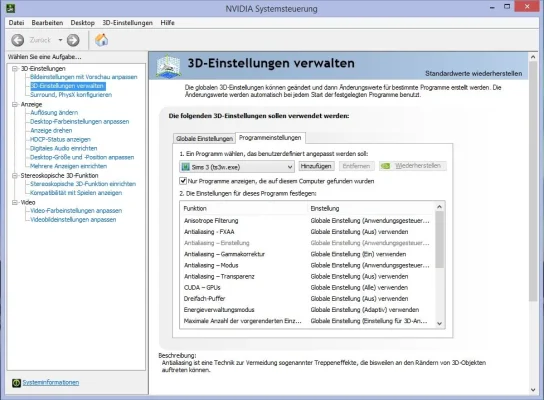Open Desktop-Farbeinstellungen anpassen
The image size is (544, 400).
click(79, 121)
